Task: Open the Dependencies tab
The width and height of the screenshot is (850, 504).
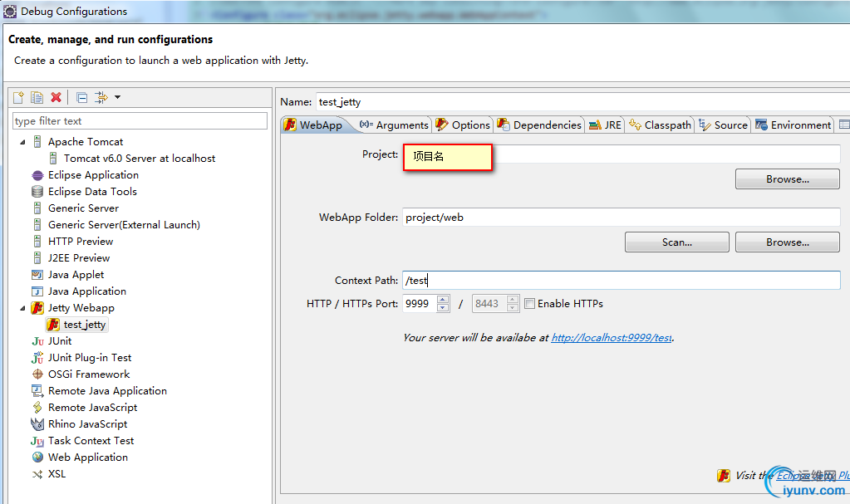Action: coord(539,125)
